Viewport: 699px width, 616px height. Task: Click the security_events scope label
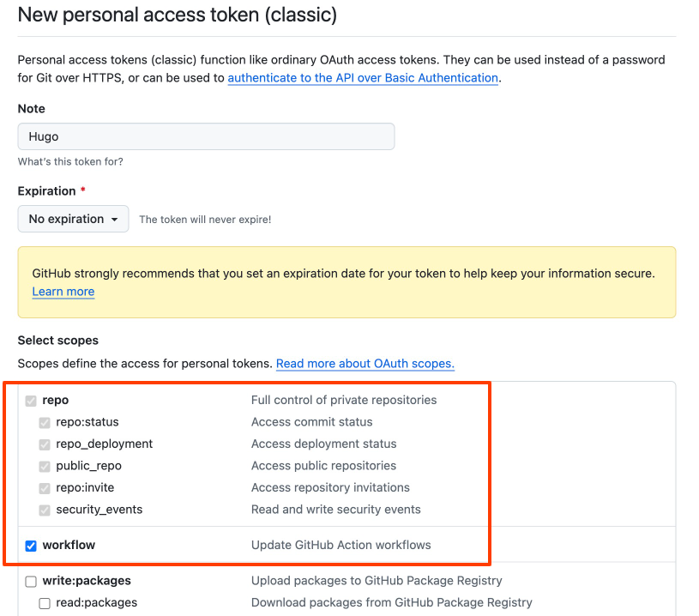click(99, 510)
